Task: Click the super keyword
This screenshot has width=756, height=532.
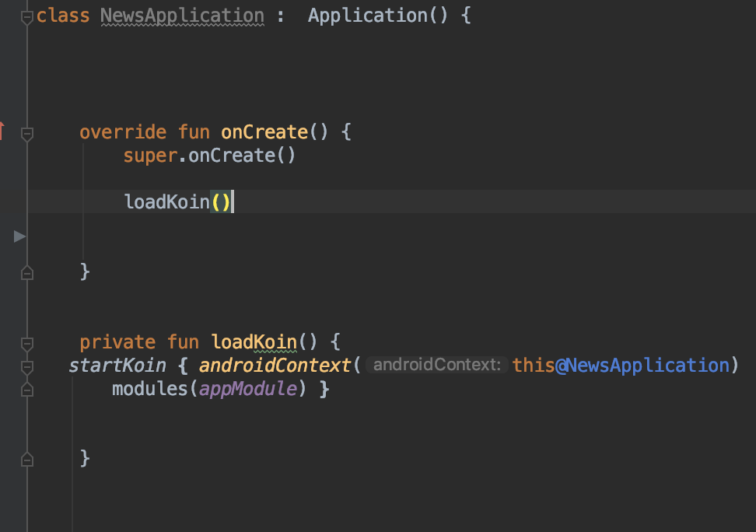Action: tap(150, 156)
